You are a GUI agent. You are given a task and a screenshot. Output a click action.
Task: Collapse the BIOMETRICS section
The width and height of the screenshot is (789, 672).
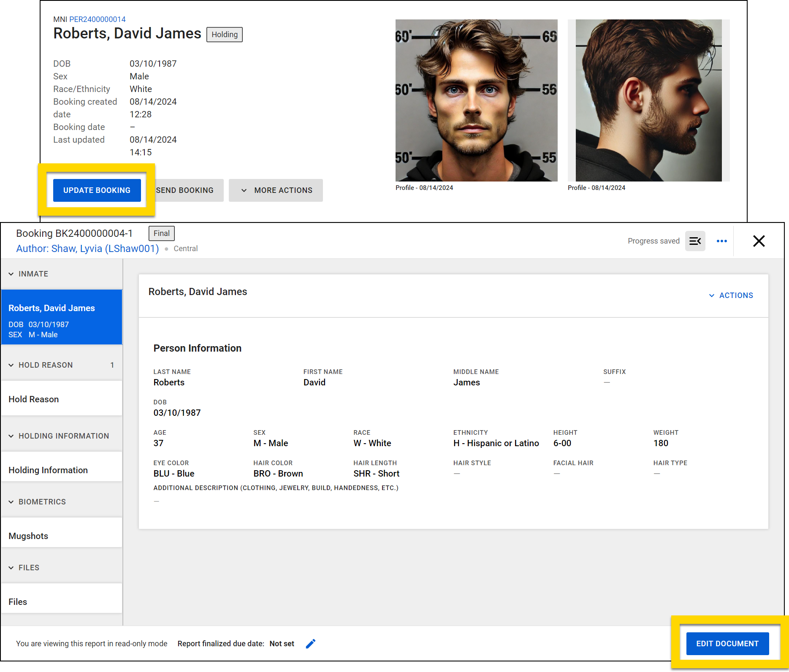(11, 502)
